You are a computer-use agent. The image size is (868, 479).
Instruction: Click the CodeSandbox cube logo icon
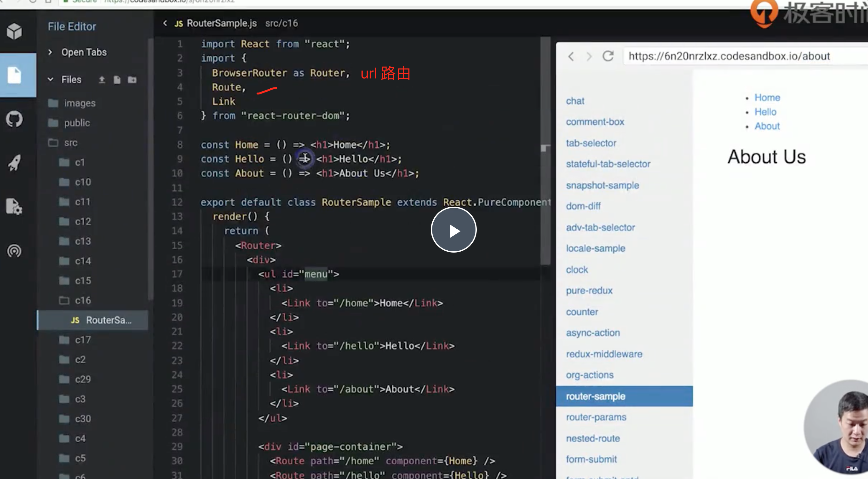pos(14,31)
